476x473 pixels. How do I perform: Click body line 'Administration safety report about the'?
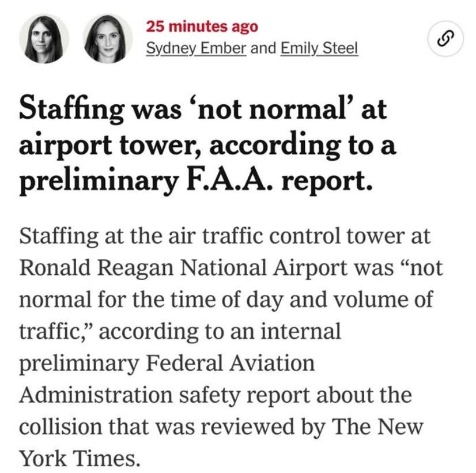coord(216,395)
